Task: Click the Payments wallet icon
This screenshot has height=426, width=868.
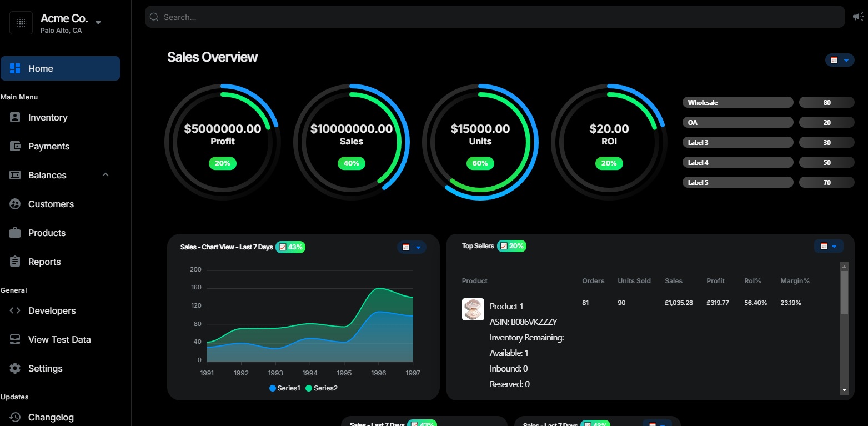Action: (15, 146)
